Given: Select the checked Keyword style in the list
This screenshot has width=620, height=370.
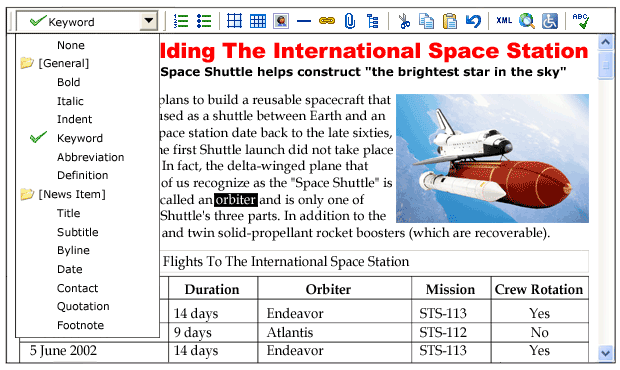Looking at the screenshot, I should [x=80, y=138].
